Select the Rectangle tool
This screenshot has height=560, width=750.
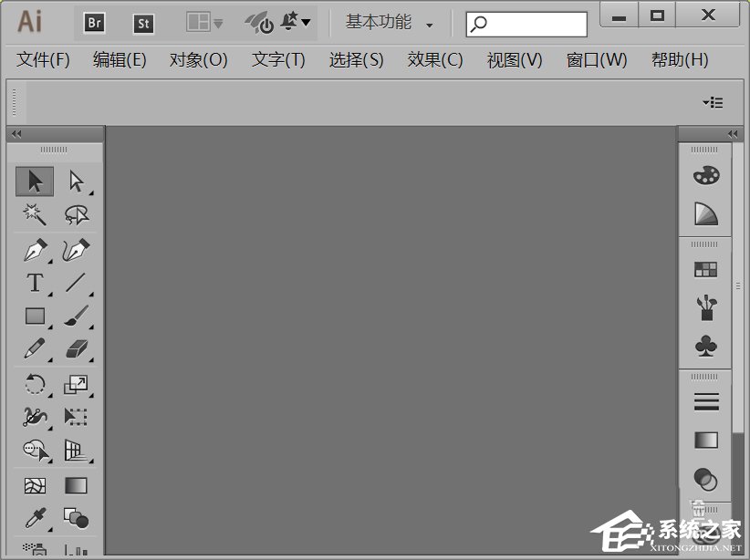pos(34,316)
